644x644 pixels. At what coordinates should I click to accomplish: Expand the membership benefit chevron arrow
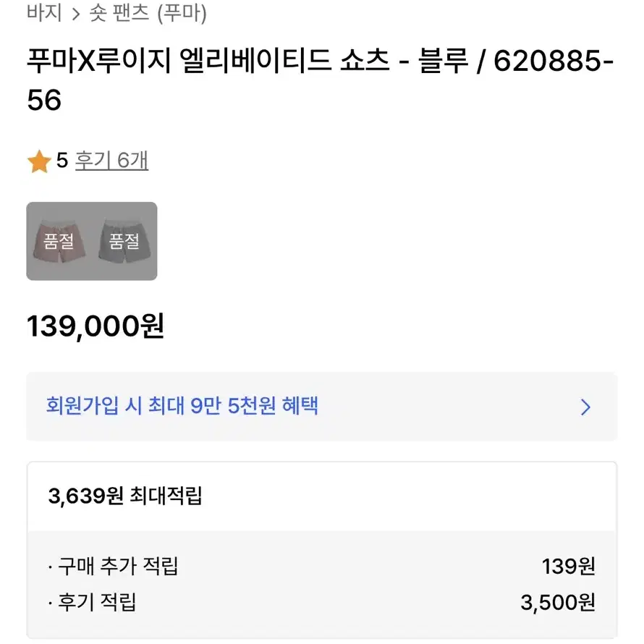click(585, 407)
